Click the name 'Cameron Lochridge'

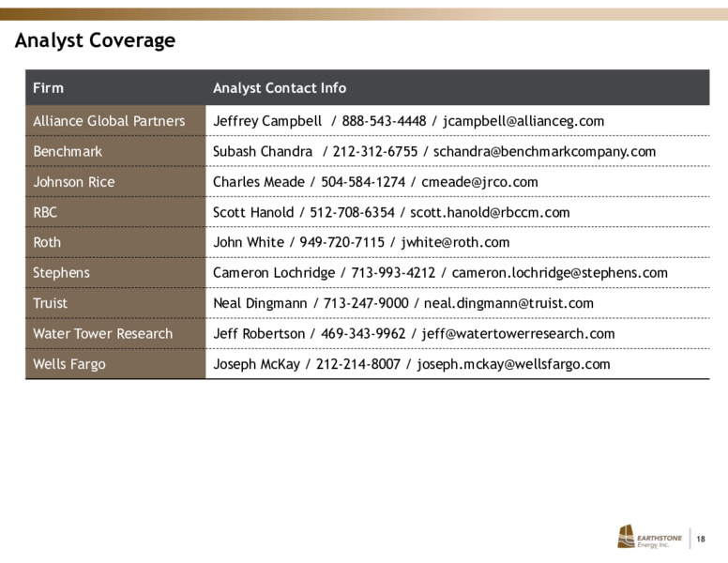click(x=274, y=273)
